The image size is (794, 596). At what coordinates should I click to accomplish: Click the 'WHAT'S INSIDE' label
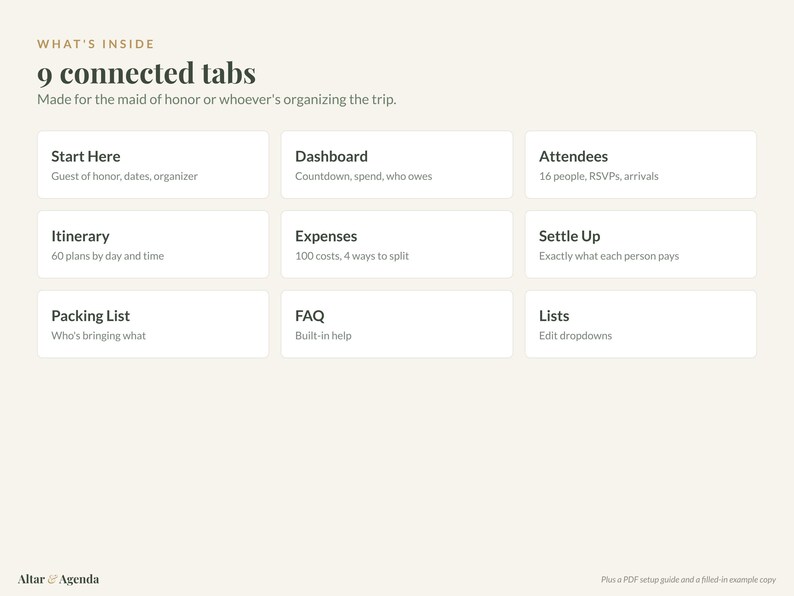(x=96, y=44)
